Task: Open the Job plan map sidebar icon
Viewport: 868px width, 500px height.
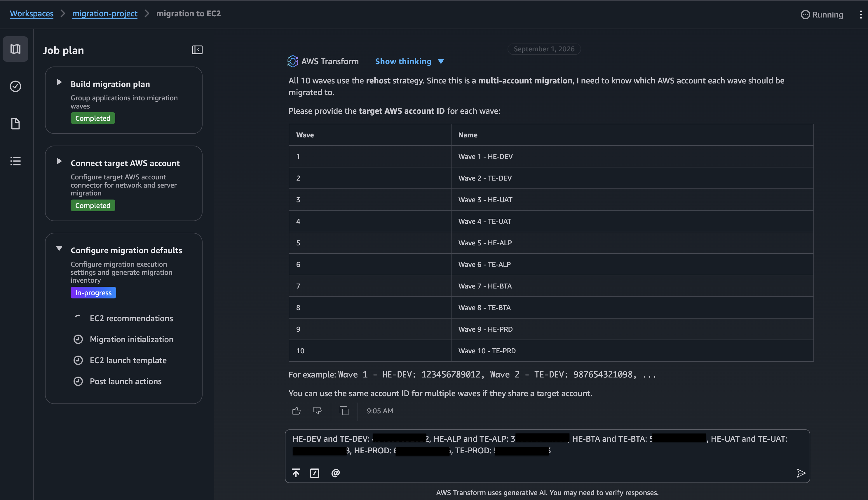Action: 15,49
